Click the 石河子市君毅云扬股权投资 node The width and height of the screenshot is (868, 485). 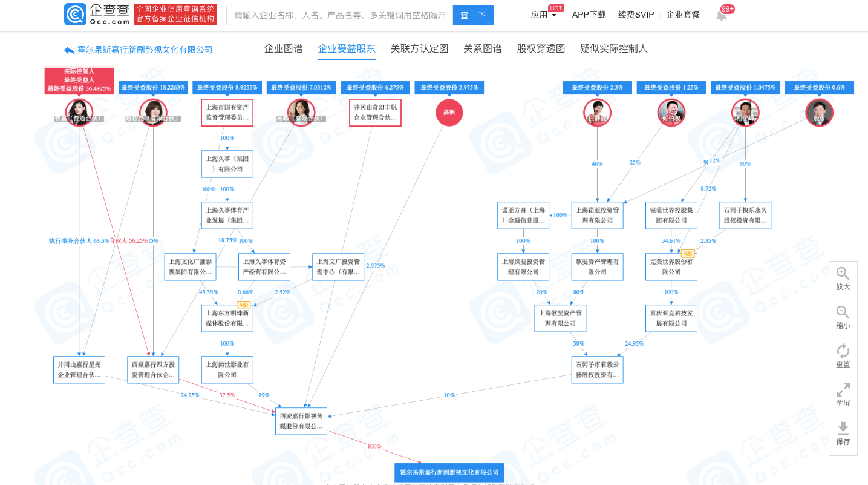click(x=598, y=370)
